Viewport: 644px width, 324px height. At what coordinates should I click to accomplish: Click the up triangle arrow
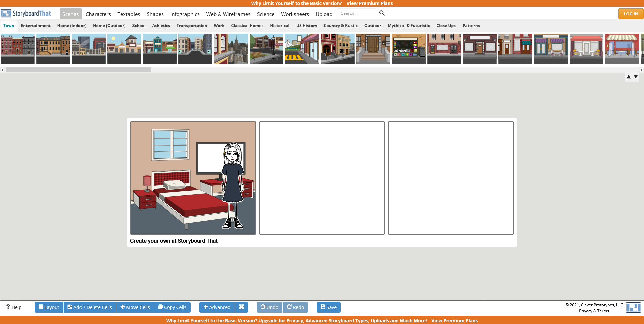click(x=629, y=77)
